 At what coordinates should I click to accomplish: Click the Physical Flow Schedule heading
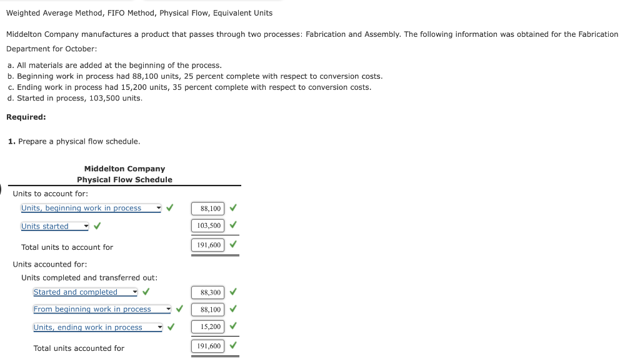click(124, 179)
